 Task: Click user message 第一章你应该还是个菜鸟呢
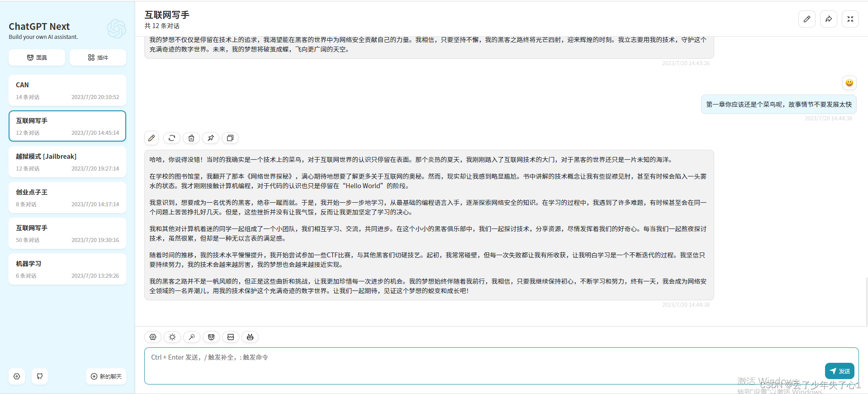(x=779, y=104)
